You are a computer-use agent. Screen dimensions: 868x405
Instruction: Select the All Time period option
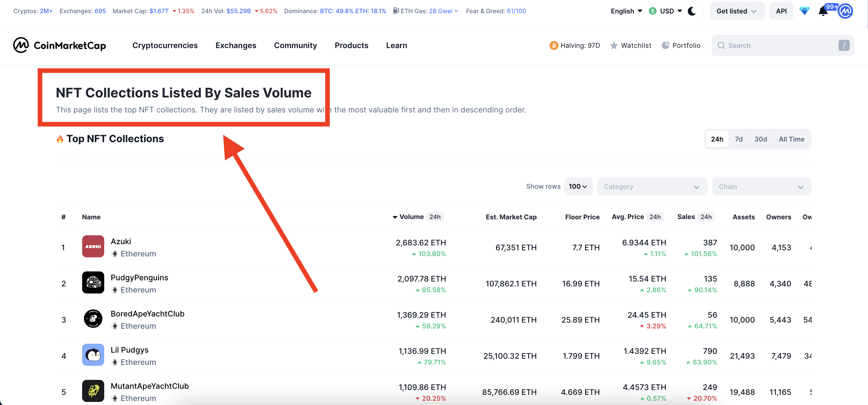(792, 139)
